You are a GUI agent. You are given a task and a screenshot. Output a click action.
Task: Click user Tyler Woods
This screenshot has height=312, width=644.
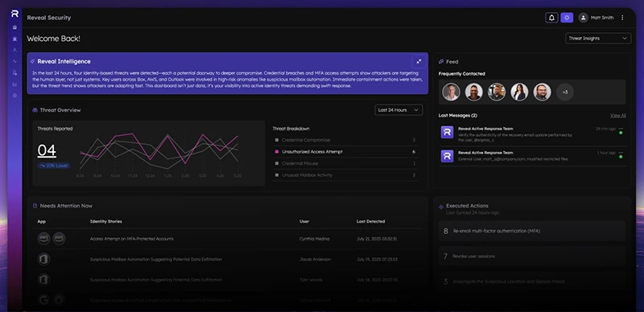click(x=311, y=280)
